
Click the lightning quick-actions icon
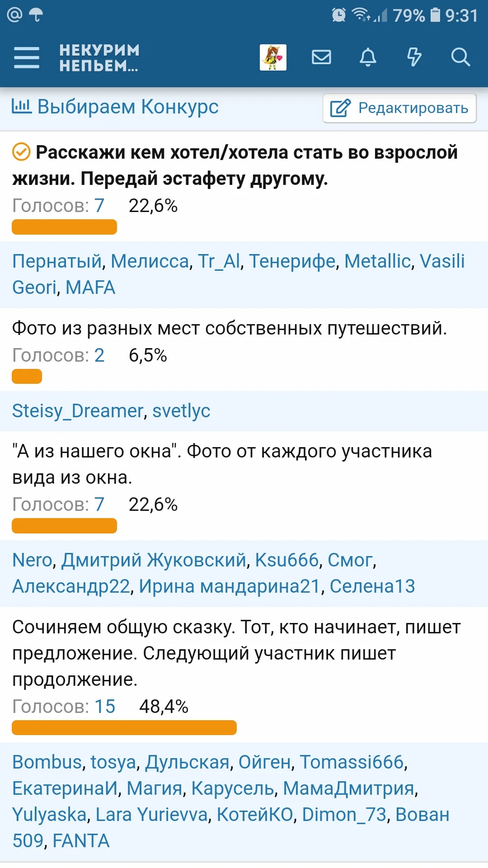point(414,57)
